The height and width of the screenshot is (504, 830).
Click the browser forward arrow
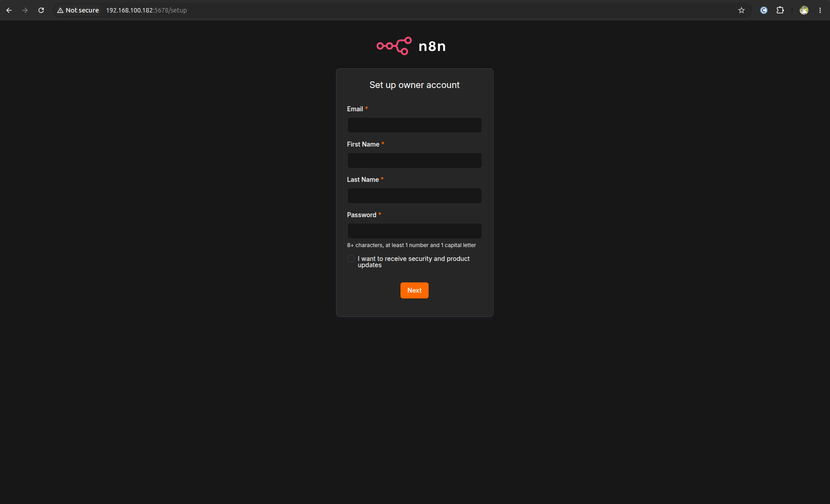tap(25, 10)
